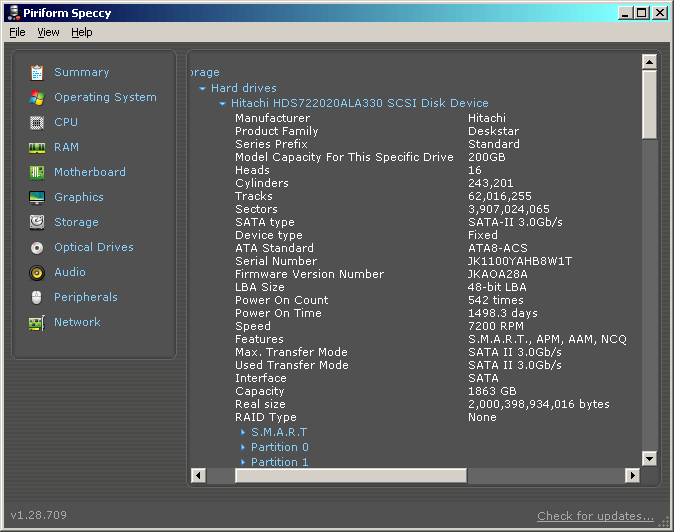The height and width of the screenshot is (532, 674).
Task: Click the version text v1.28.709
Action: point(39,515)
